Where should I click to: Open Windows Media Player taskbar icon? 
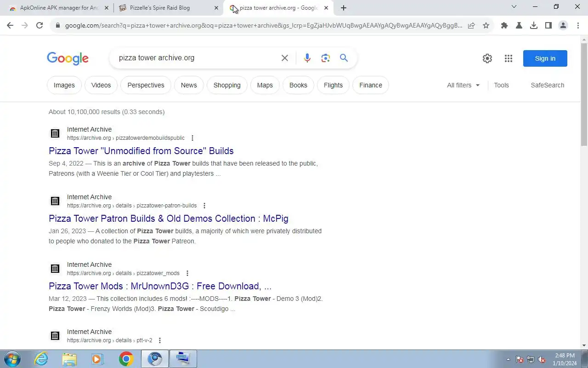click(x=97, y=359)
